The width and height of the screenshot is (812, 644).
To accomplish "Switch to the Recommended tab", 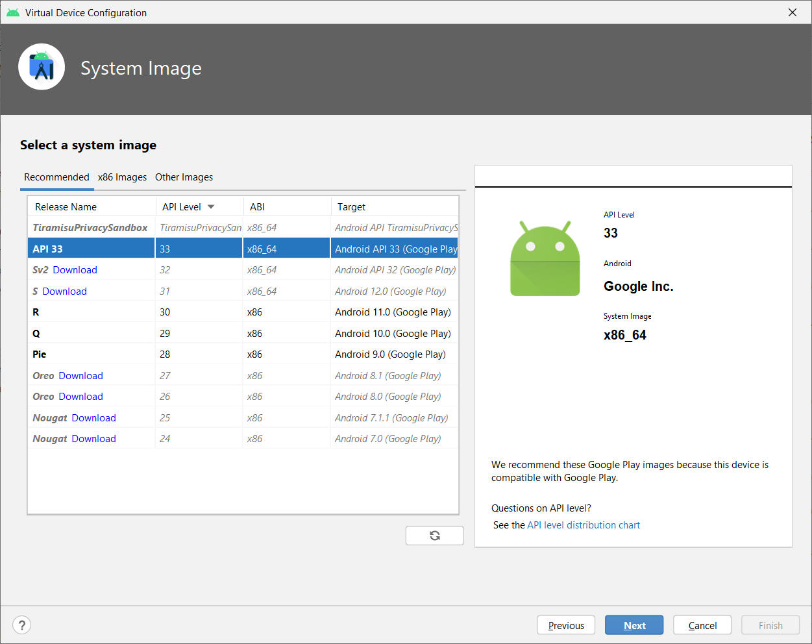I will [56, 177].
